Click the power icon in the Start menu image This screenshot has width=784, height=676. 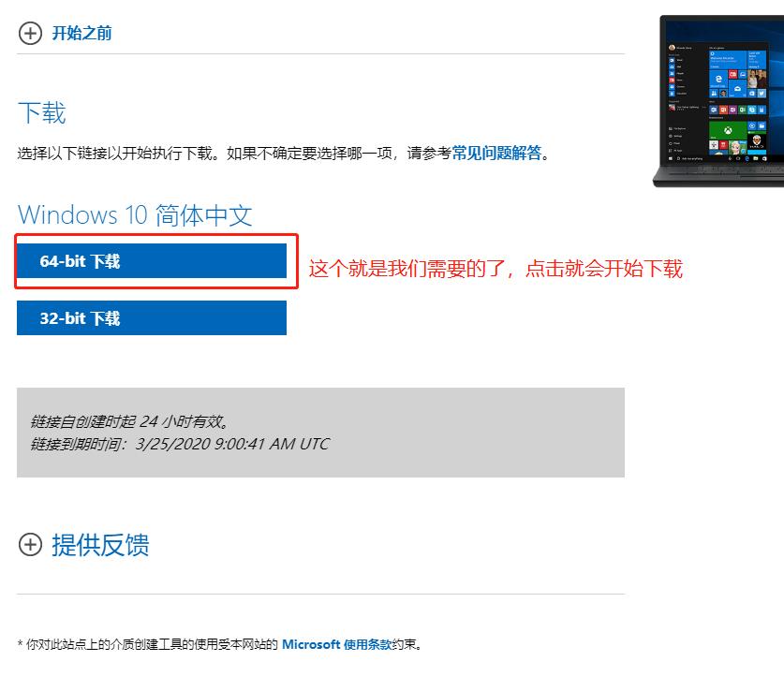(x=671, y=143)
